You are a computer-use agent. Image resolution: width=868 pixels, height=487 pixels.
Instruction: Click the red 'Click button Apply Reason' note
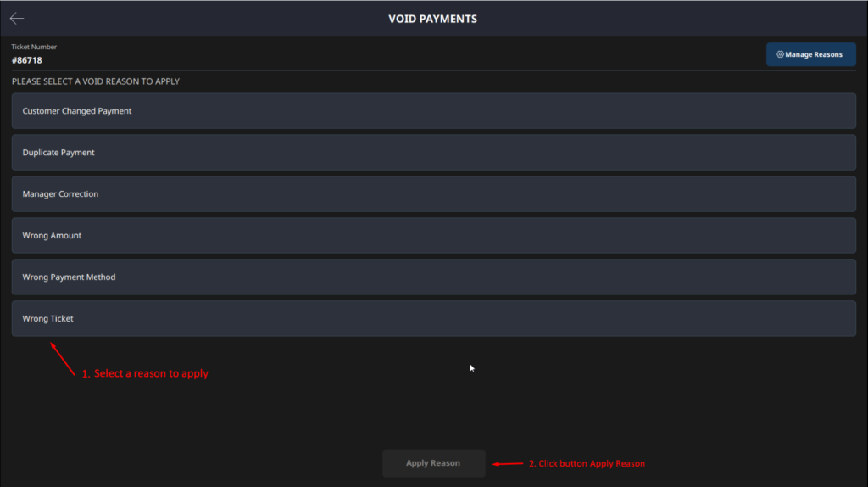[x=587, y=464]
